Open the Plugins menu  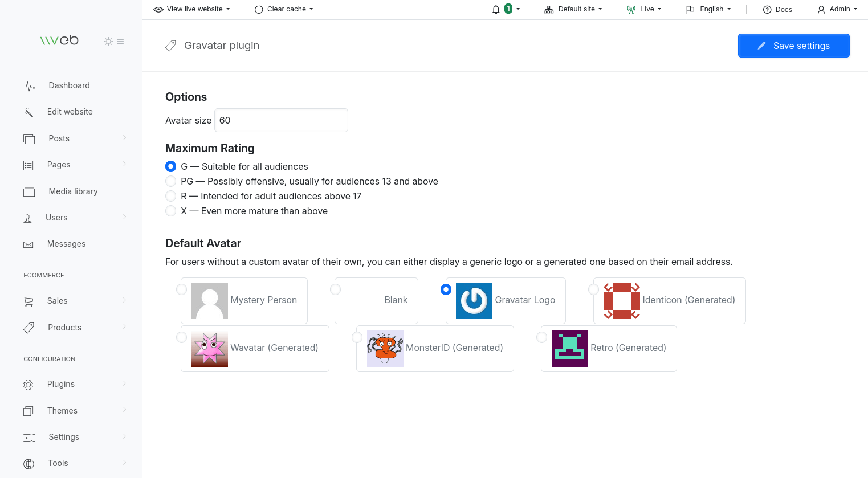pos(60,384)
